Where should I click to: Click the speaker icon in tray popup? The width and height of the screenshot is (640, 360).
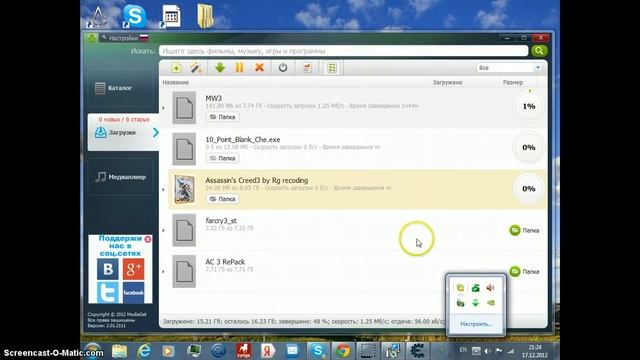tap(491, 288)
